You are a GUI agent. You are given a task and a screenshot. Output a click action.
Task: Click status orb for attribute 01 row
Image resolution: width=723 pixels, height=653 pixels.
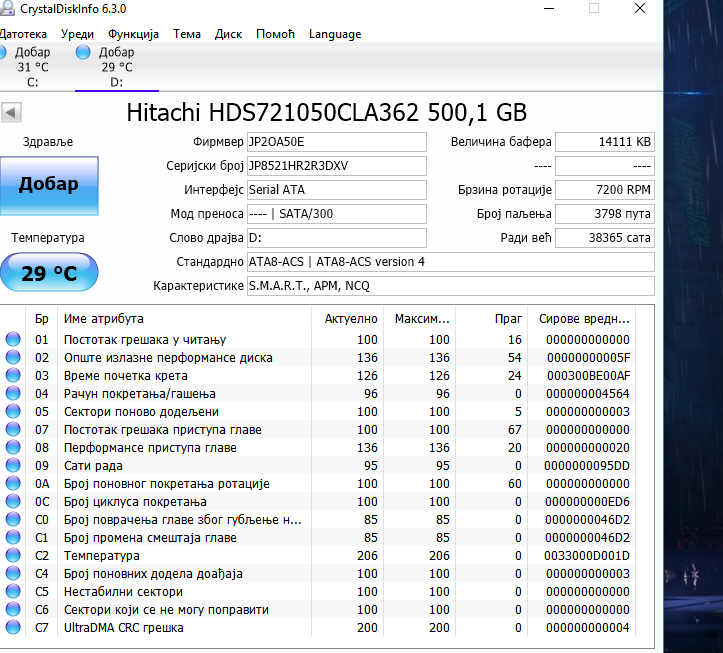click(13, 340)
